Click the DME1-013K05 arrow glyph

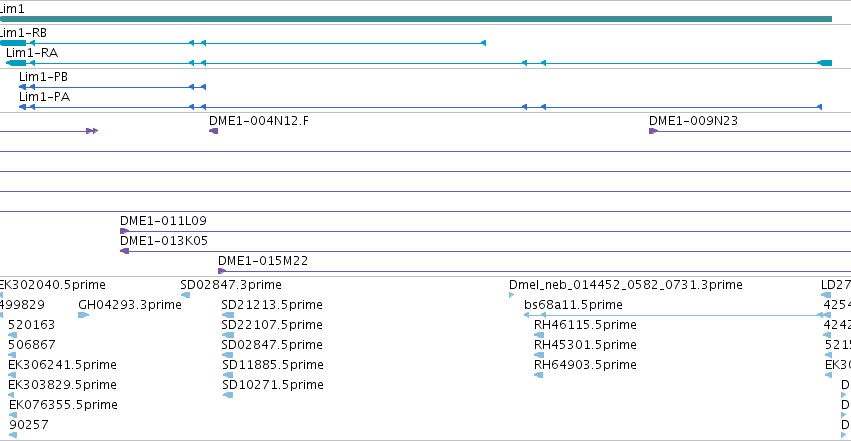click(x=124, y=251)
